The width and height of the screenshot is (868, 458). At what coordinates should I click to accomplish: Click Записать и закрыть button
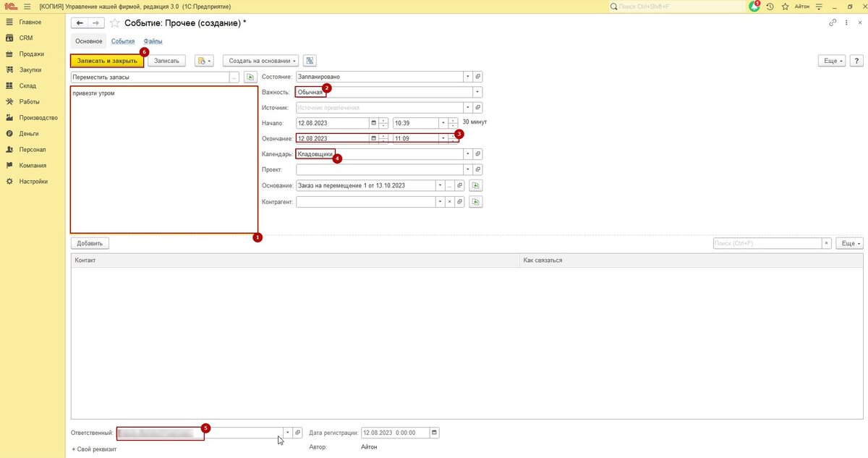tap(107, 61)
